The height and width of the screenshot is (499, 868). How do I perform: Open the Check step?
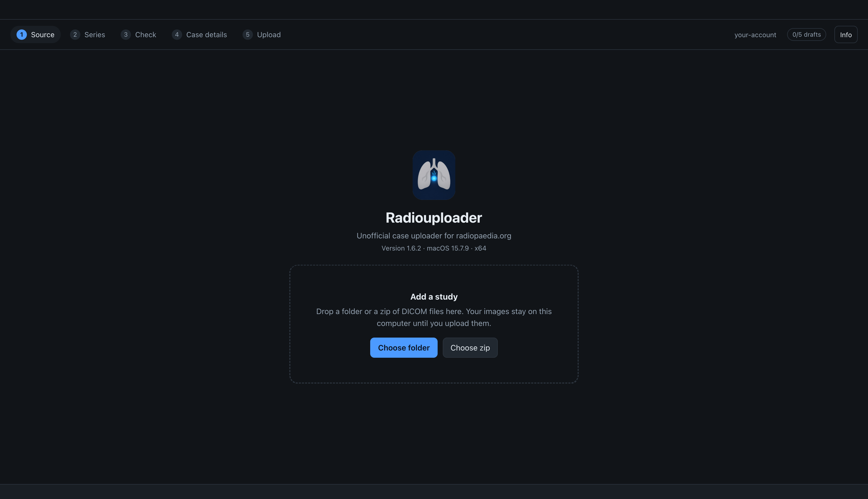(138, 35)
